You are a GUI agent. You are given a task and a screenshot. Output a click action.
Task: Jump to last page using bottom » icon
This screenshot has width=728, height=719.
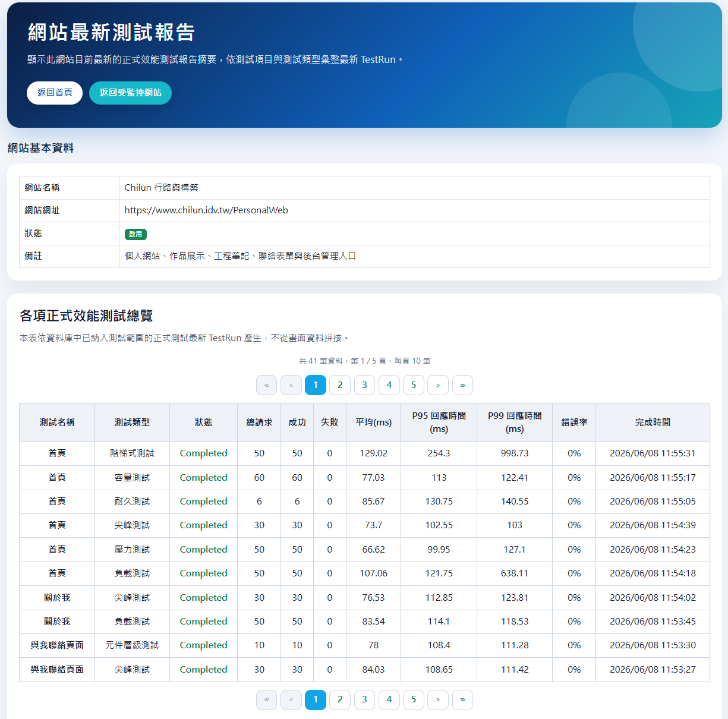pyautogui.click(x=462, y=699)
